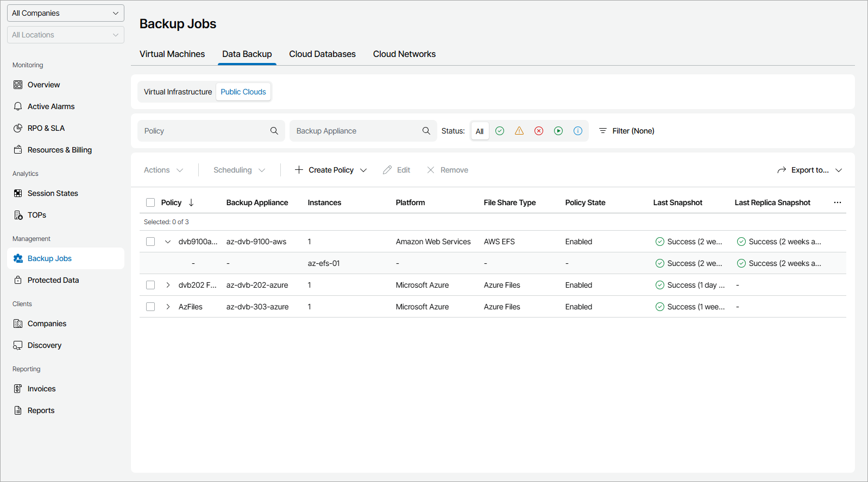The image size is (868, 482).
Task: Switch to Cloud Networks tab
Action: click(x=404, y=54)
